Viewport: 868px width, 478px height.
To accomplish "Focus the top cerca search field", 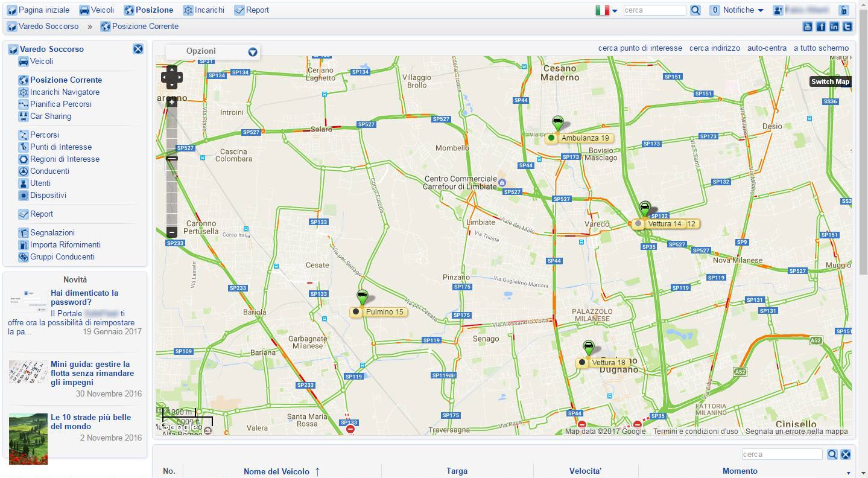I will click(654, 10).
